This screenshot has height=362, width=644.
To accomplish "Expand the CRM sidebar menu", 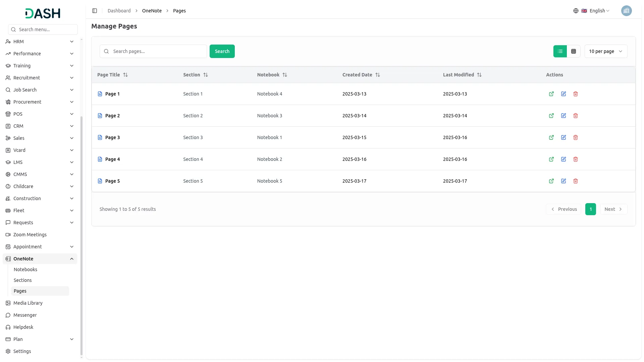I will click(x=40, y=126).
